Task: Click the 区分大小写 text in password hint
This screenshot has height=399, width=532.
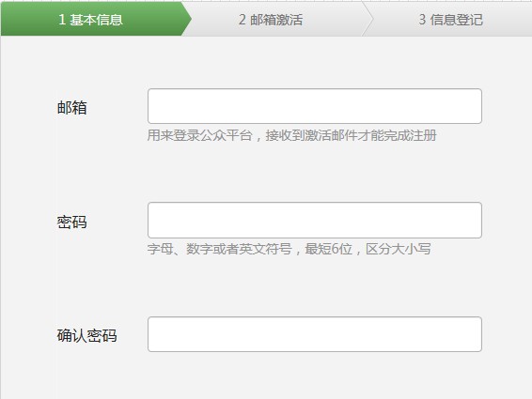Action: point(399,249)
